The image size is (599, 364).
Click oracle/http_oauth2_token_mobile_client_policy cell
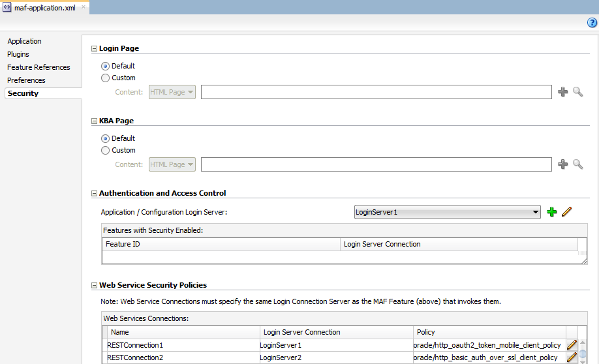tap(489, 345)
